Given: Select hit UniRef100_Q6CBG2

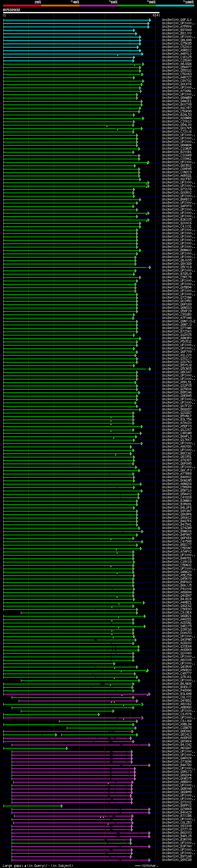Looking at the screenshot, I should tap(176, 165).
